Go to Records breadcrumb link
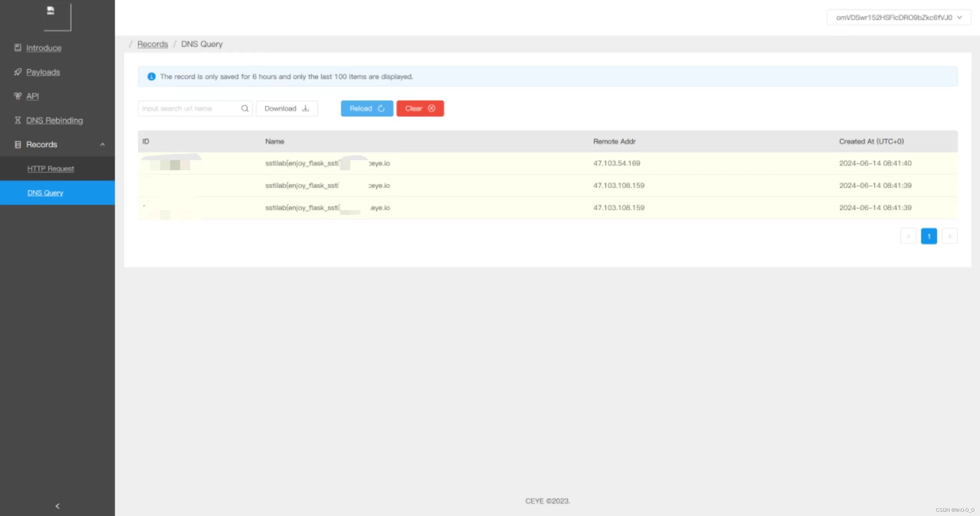 click(152, 44)
